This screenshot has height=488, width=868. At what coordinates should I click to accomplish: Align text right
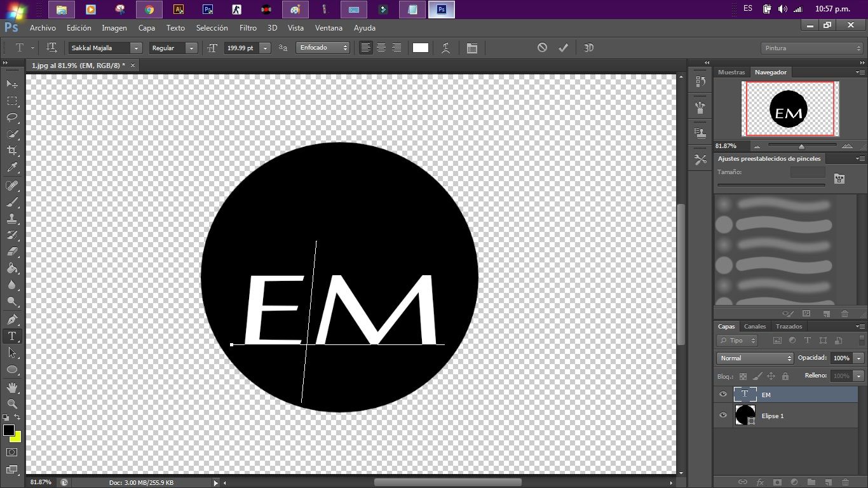pyautogui.click(x=397, y=48)
